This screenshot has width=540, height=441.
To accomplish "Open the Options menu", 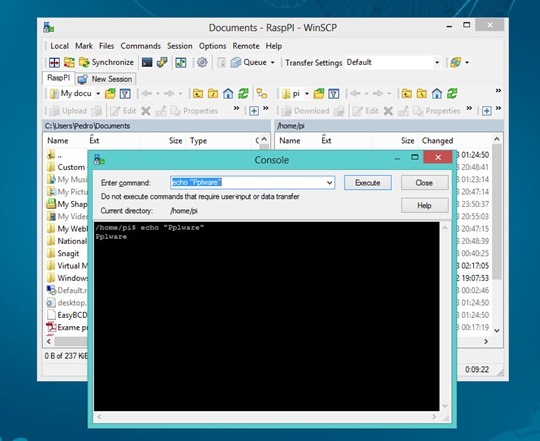I will pyautogui.click(x=212, y=46).
